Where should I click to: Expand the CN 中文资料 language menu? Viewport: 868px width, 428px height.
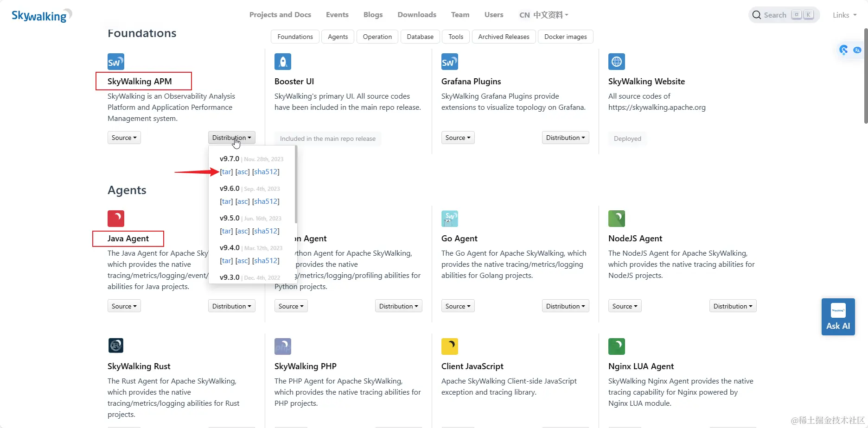543,15
